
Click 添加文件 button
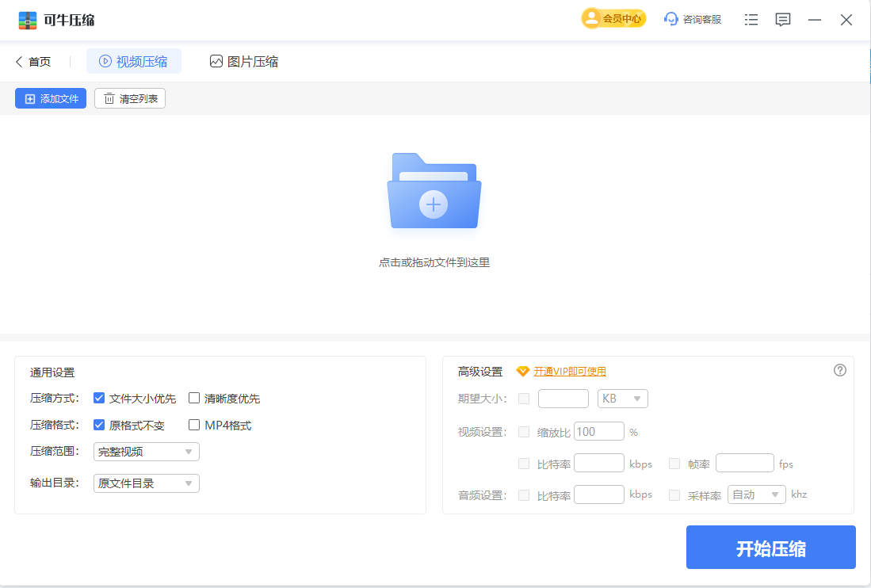[x=51, y=98]
